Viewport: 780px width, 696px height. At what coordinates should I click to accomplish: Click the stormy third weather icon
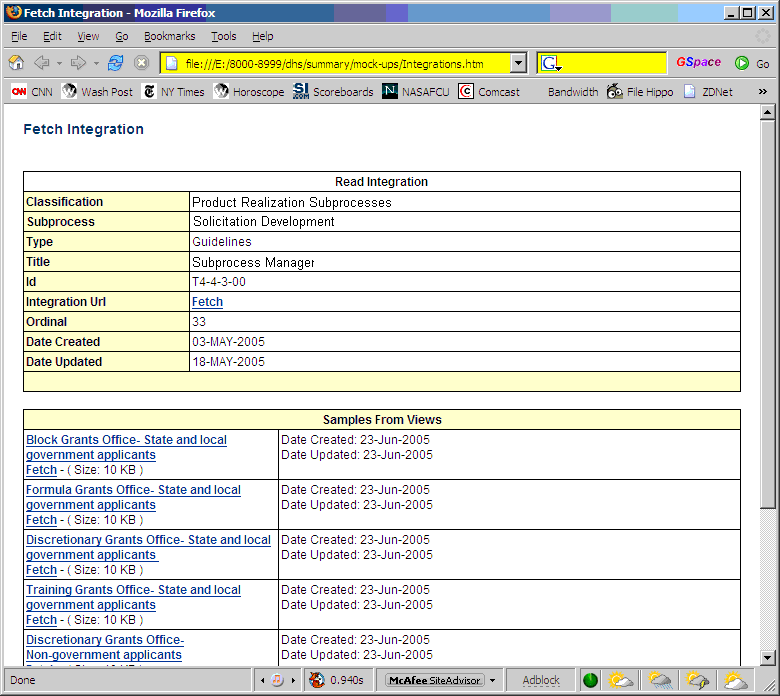(x=697, y=680)
